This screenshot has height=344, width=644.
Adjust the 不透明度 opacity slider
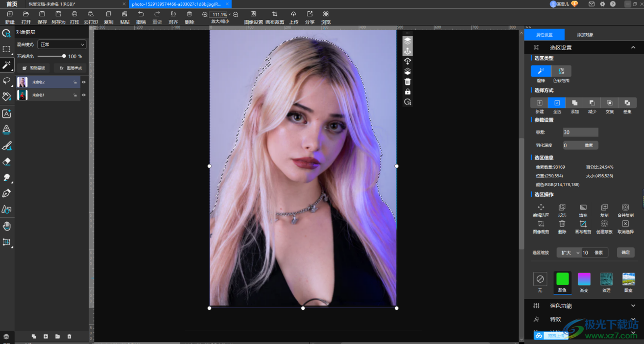(x=51, y=56)
